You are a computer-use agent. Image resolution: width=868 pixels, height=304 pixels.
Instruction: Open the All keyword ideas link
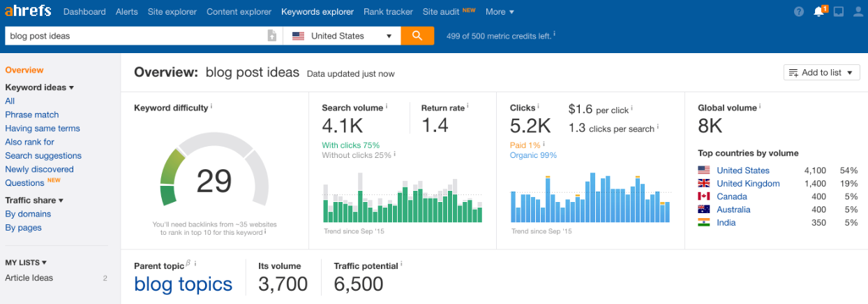[x=10, y=101]
